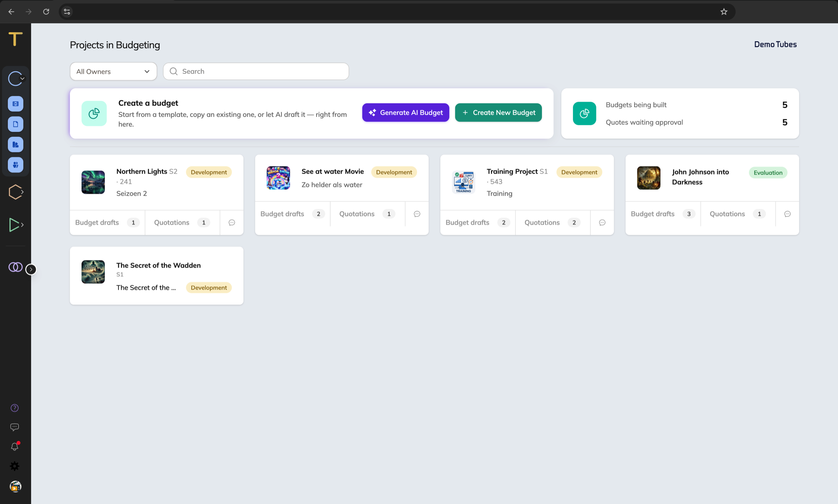Open the film strip sidebar icon
Image resolution: width=838 pixels, height=504 pixels.
coord(16,104)
